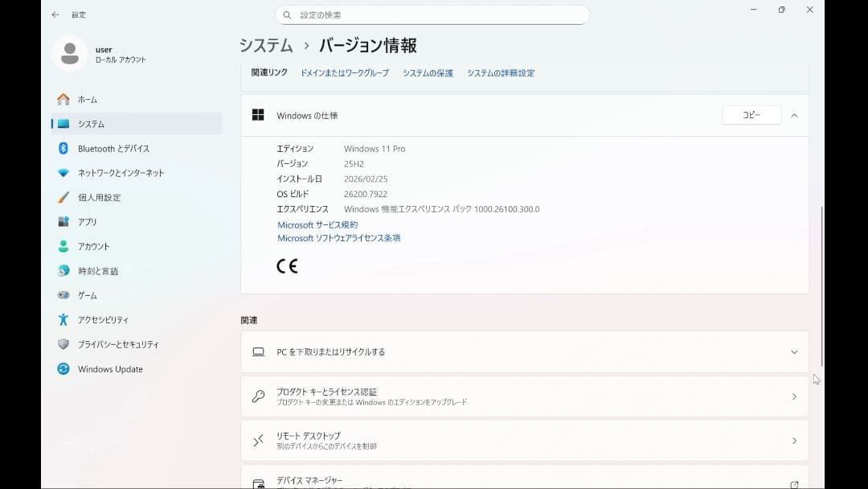
Task: Click the Remote Desktop arrows icon
Action: 259,440
